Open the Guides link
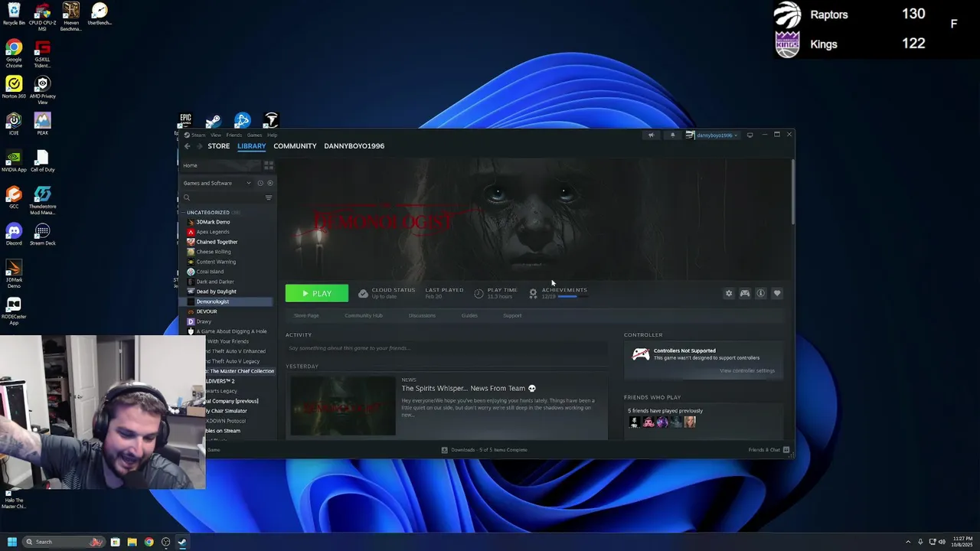Screen dimensions: 980x551 [x=469, y=315]
